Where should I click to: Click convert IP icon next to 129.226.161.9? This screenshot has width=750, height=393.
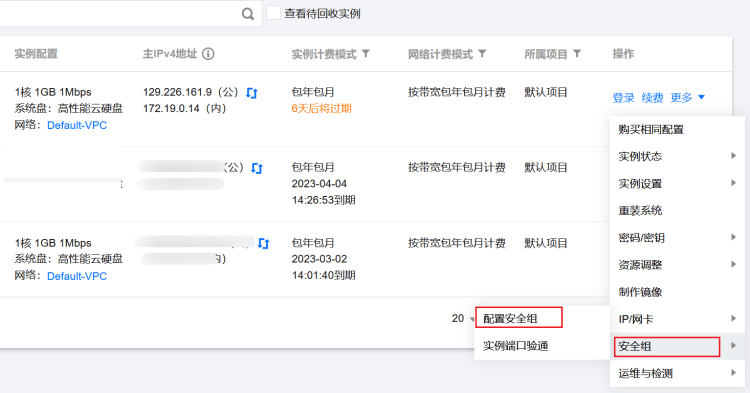pyautogui.click(x=252, y=93)
